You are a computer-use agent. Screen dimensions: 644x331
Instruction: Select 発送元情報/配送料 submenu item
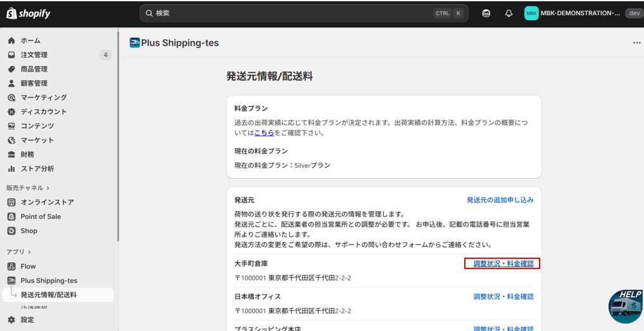58,295
